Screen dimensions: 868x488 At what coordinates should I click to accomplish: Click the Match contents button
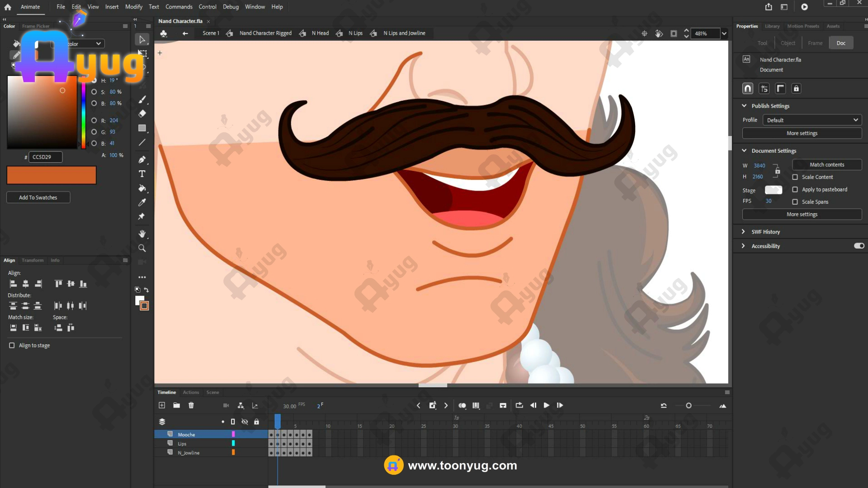click(826, 165)
